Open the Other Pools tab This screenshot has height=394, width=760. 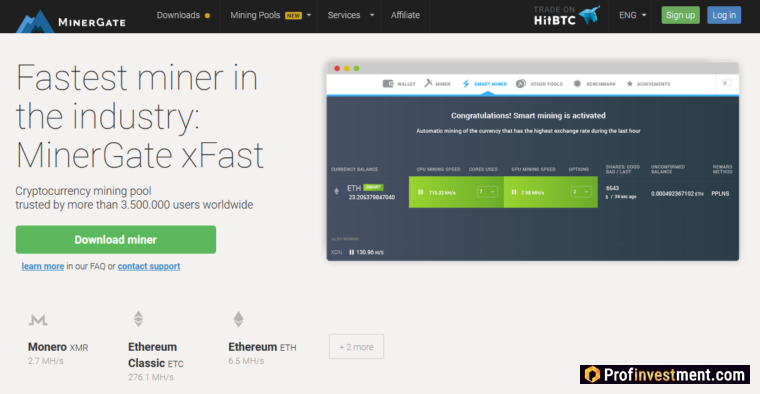click(539, 84)
